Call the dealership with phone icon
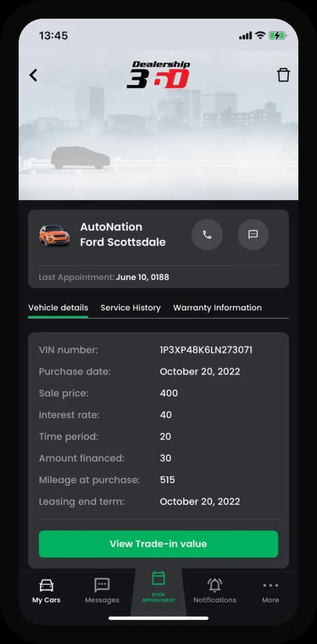Viewport: 317px width, 644px height. tap(207, 235)
